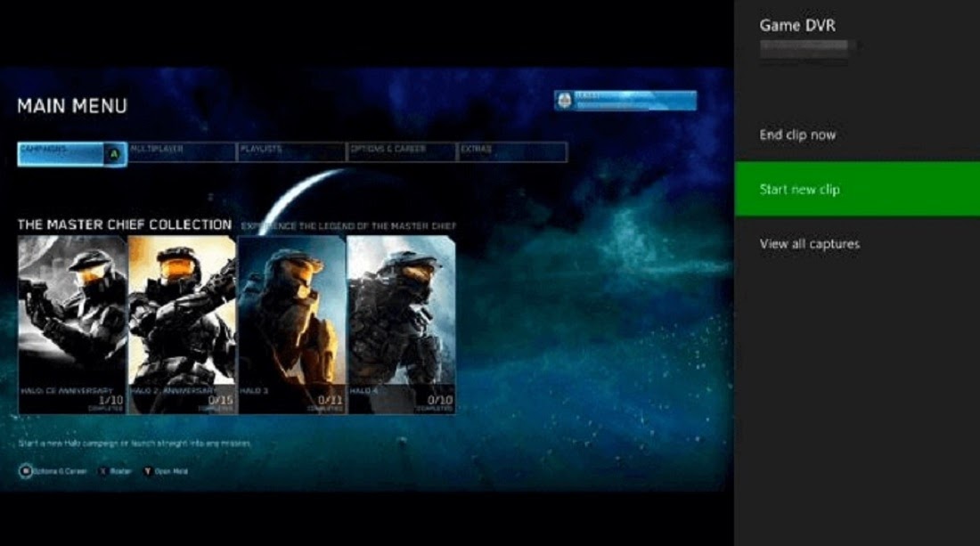Click the green A button icon on Campaigns
Image resolution: width=980 pixels, height=546 pixels.
tap(114, 154)
